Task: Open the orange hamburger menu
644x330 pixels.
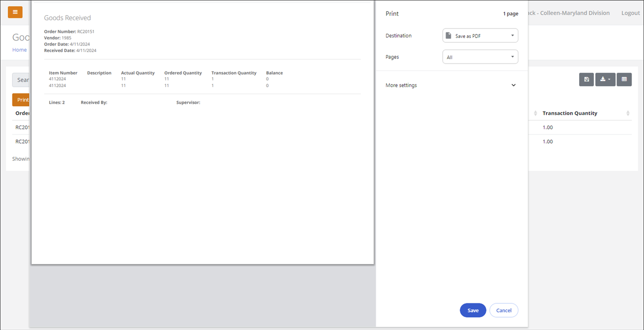Action: click(15, 12)
